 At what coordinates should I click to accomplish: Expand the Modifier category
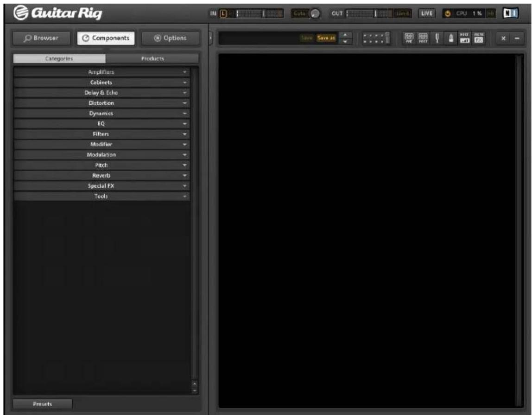[x=101, y=144]
